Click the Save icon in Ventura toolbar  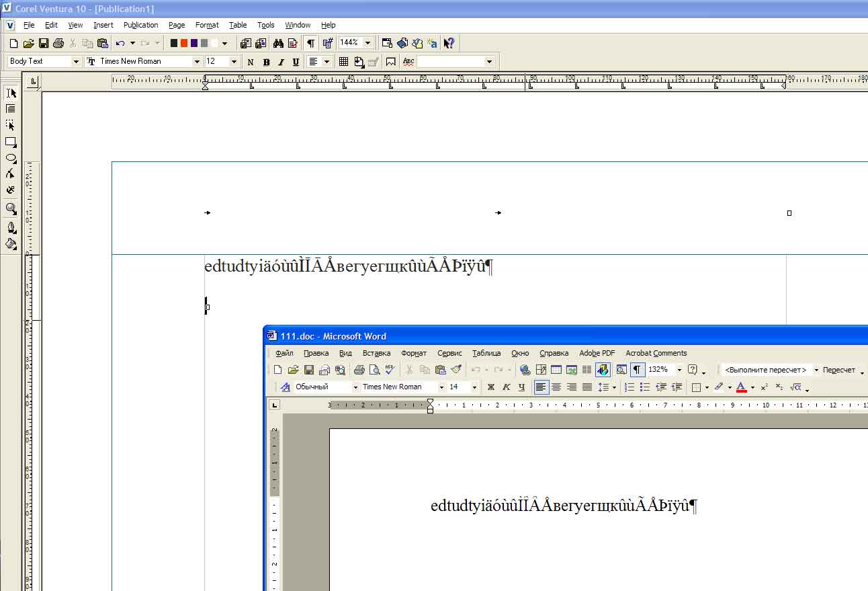(x=43, y=43)
